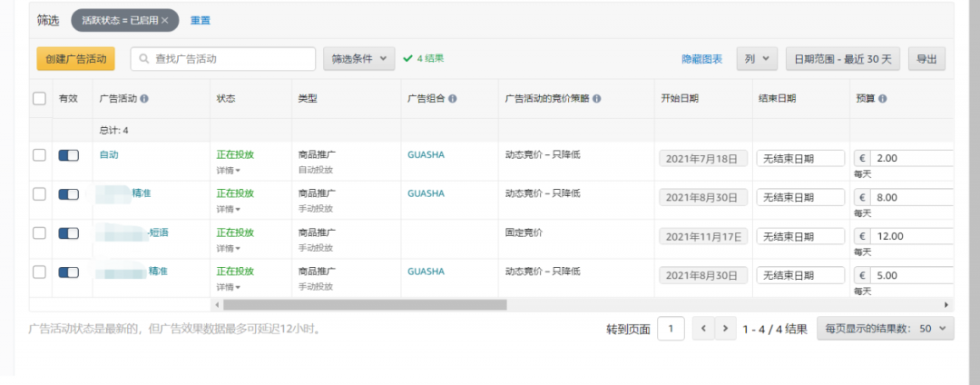
Task: Click the horizontal scrollbar right arrow
Action: (946, 305)
